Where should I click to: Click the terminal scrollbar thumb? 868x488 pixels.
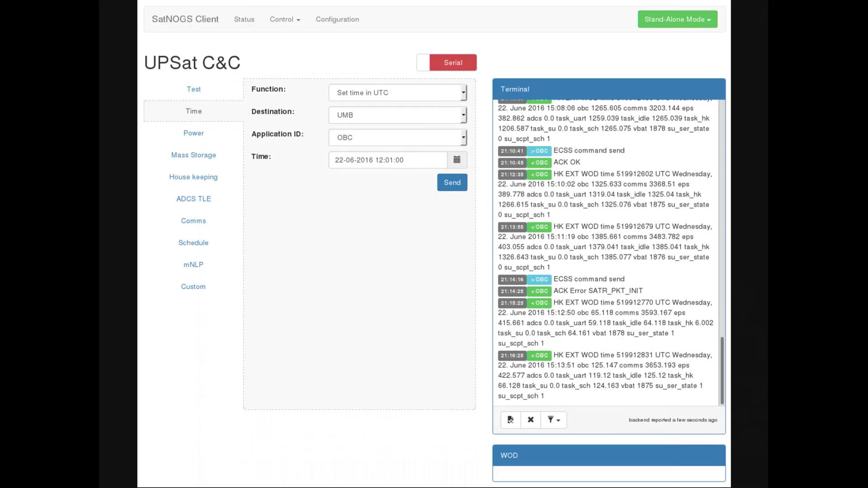tap(722, 371)
